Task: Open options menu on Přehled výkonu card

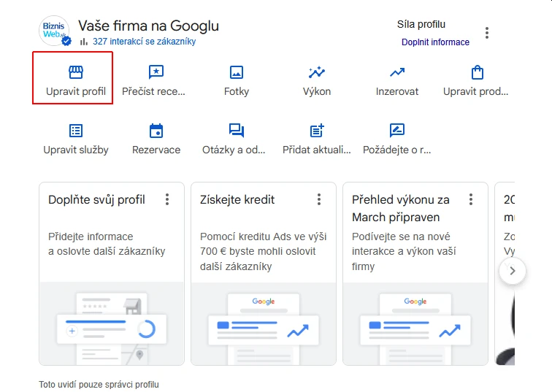Action: pos(471,199)
